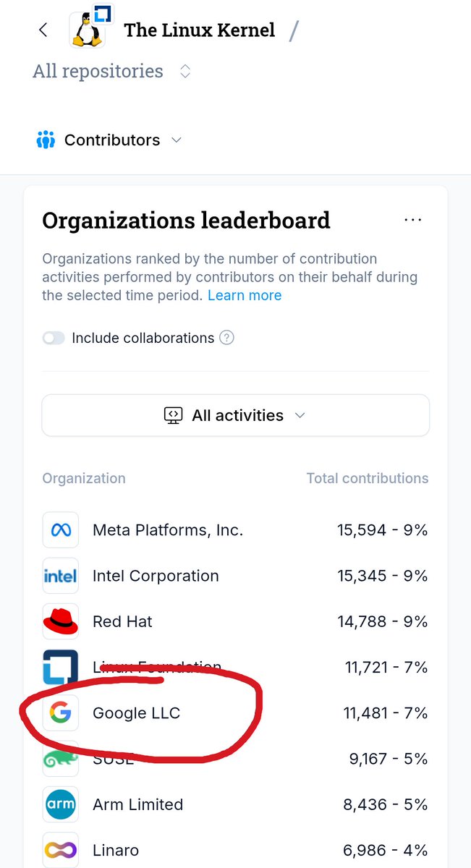Click the Linaro infinity logo icon
471x868 pixels.
pyautogui.click(x=61, y=850)
